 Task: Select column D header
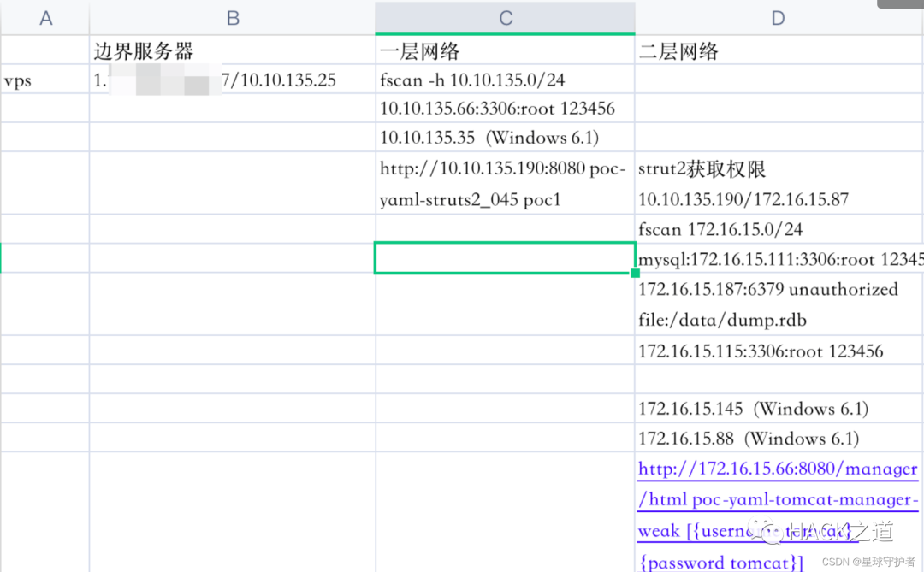[x=779, y=18]
